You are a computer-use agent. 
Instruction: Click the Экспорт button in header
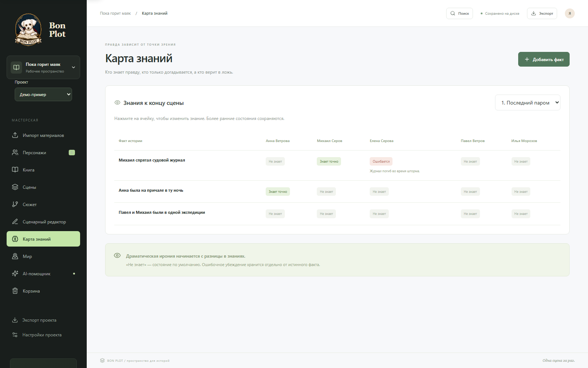click(x=542, y=13)
